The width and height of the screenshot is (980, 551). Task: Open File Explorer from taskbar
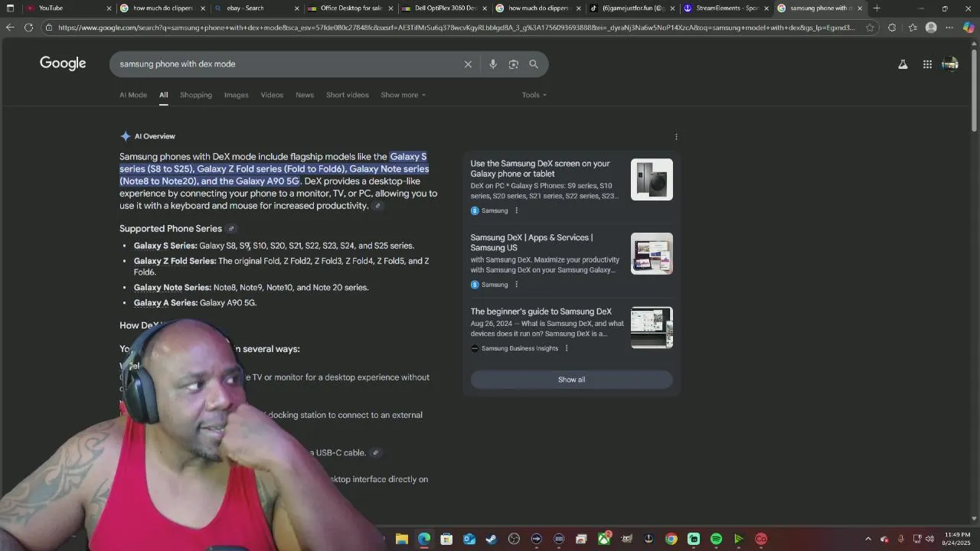(x=402, y=539)
